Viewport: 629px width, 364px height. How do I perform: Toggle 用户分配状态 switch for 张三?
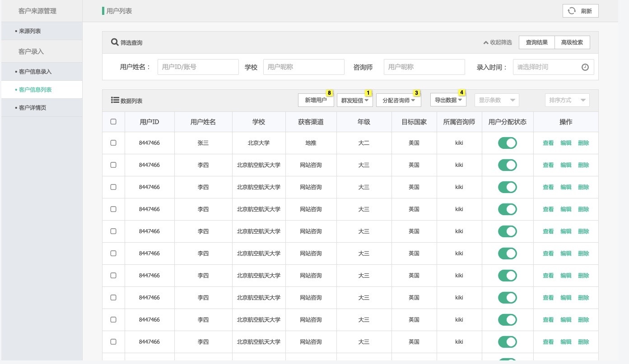pyautogui.click(x=508, y=143)
